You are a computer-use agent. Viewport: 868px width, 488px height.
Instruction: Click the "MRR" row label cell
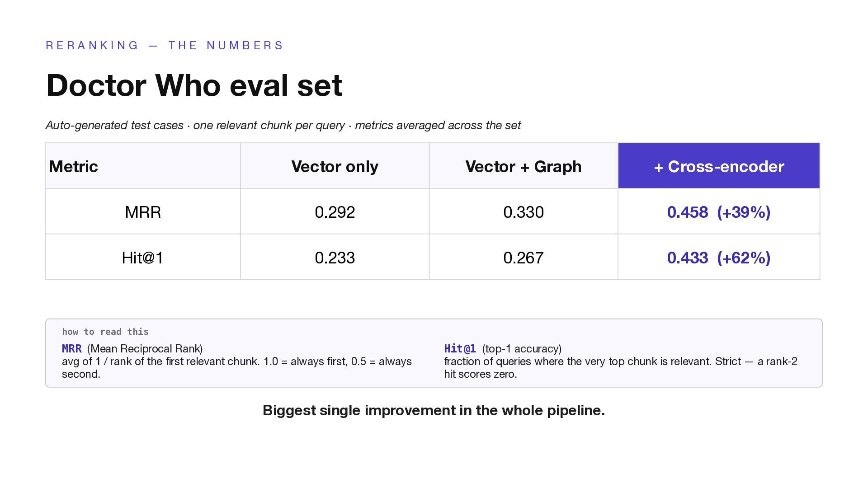[143, 212]
